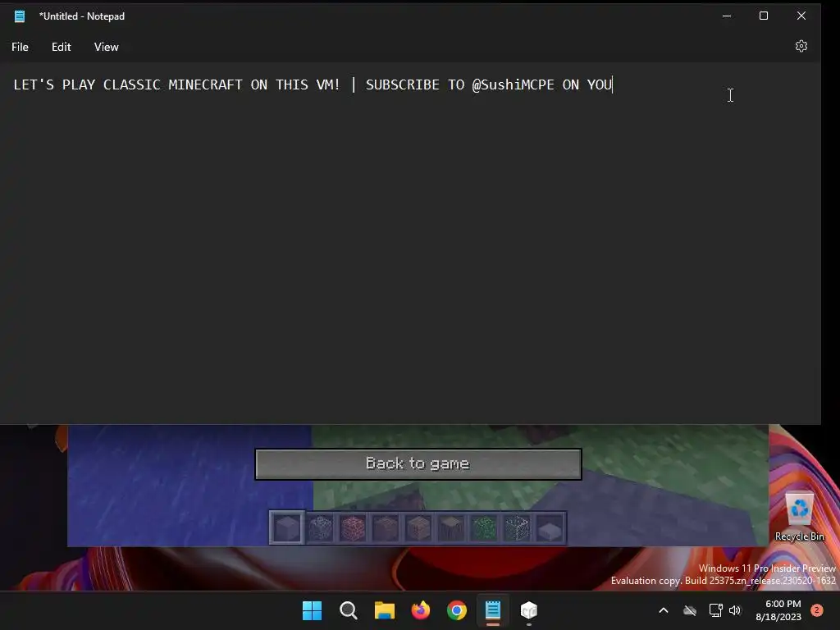The image size is (840, 630).
Task: Select the wood log block in hotbar
Action: pos(451,528)
